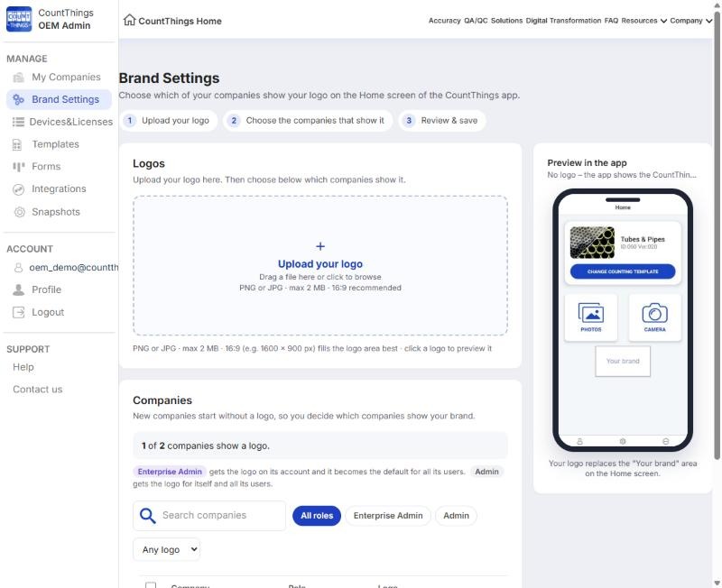Click the Forms sidebar icon
722x588 pixels.
click(x=18, y=167)
